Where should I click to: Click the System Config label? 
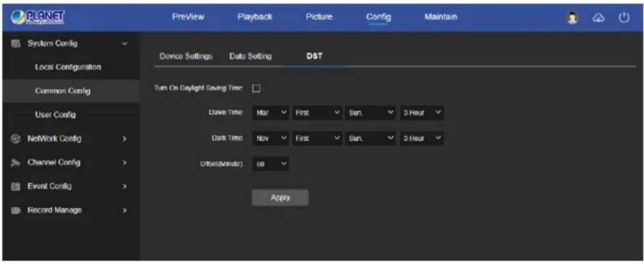[x=52, y=43]
